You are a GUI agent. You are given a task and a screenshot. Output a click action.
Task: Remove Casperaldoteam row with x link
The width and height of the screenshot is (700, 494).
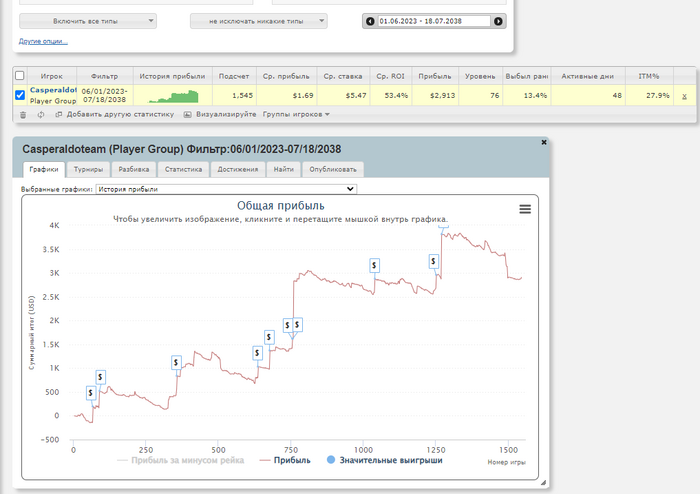(x=684, y=96)
